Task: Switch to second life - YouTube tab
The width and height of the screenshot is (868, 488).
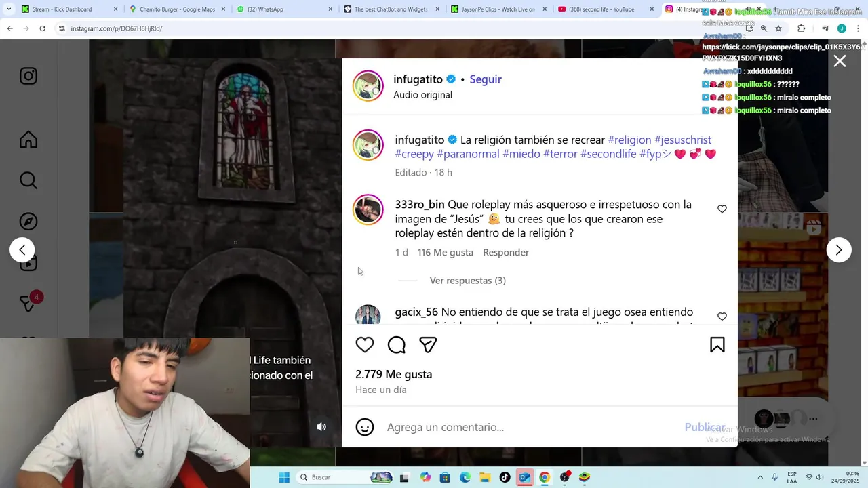Action: click(x=606, y=9)
